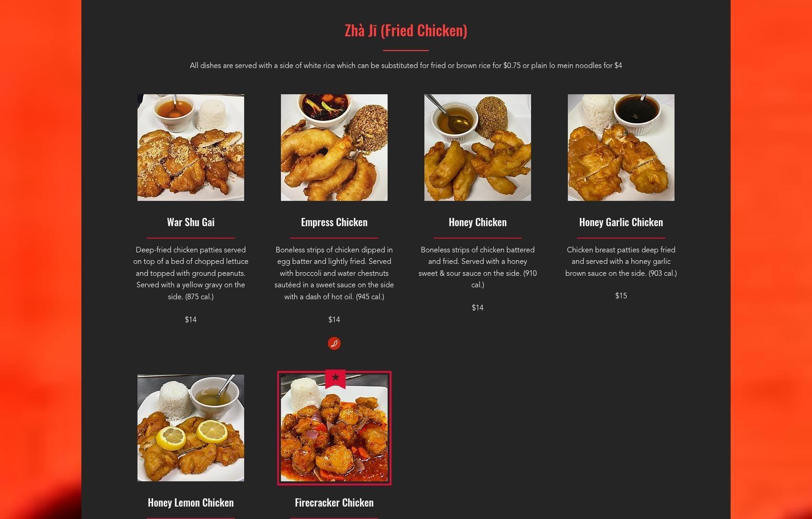This screenshot has height=519, width=812.
Task: Open the Firecracker Chicken featured photo
Action: coord(334,428)
